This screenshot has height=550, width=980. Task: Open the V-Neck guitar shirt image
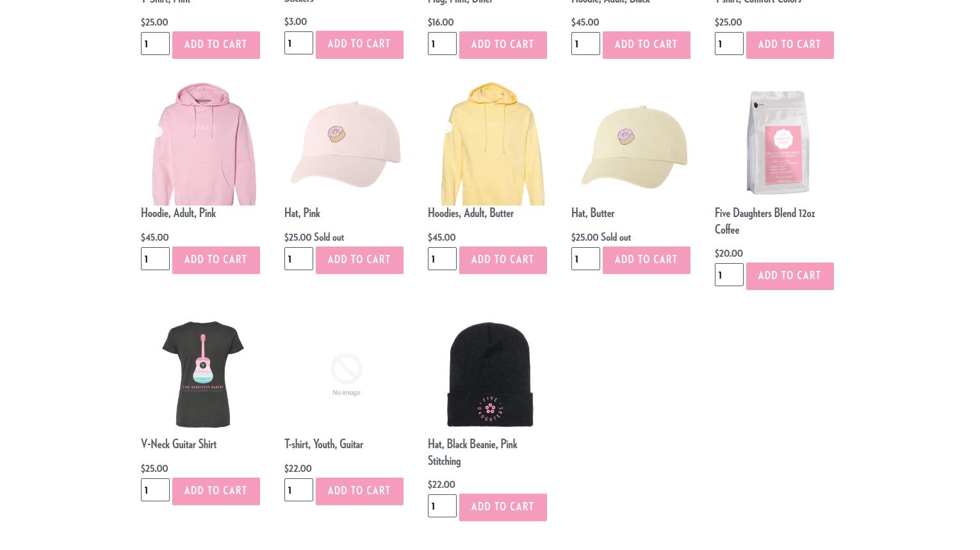[x=202, y=374]
